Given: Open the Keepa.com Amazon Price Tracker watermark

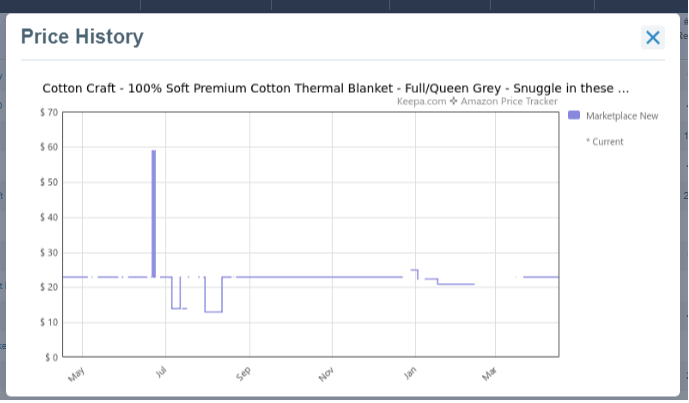Looking at the screenshot, I should [477, 102].
